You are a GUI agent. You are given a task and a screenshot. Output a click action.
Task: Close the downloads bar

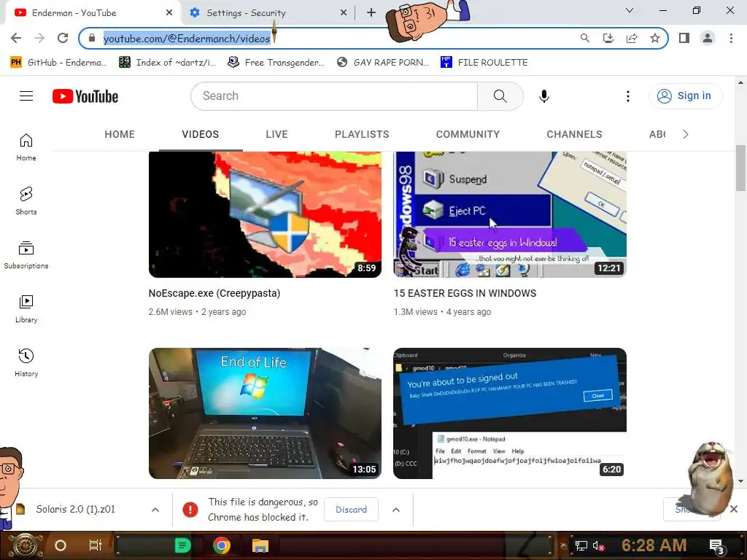click(734, 509)
